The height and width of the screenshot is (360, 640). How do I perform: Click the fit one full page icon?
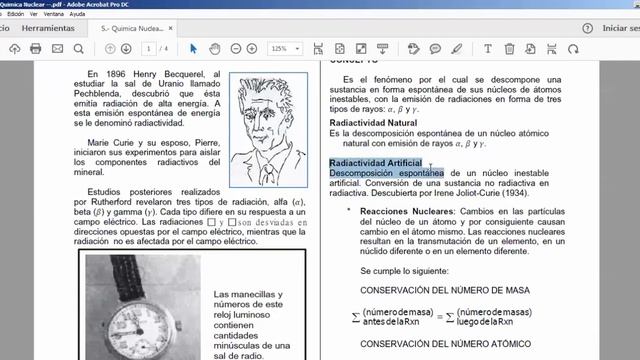click(x=340, y=49)
